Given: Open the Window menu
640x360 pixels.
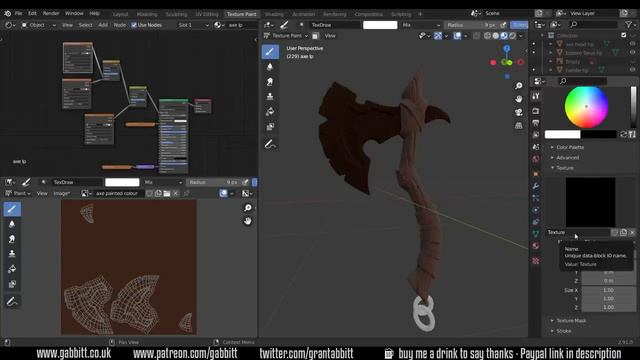Looking at the screenshot, I should click(x=74, y=13).
